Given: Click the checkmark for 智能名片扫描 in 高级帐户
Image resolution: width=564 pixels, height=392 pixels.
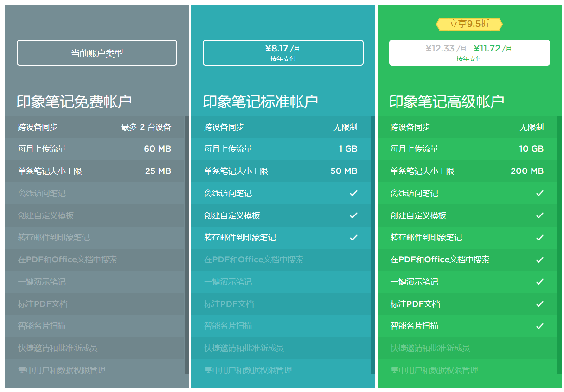Looking at the screenshot, I should pos(539,326).
